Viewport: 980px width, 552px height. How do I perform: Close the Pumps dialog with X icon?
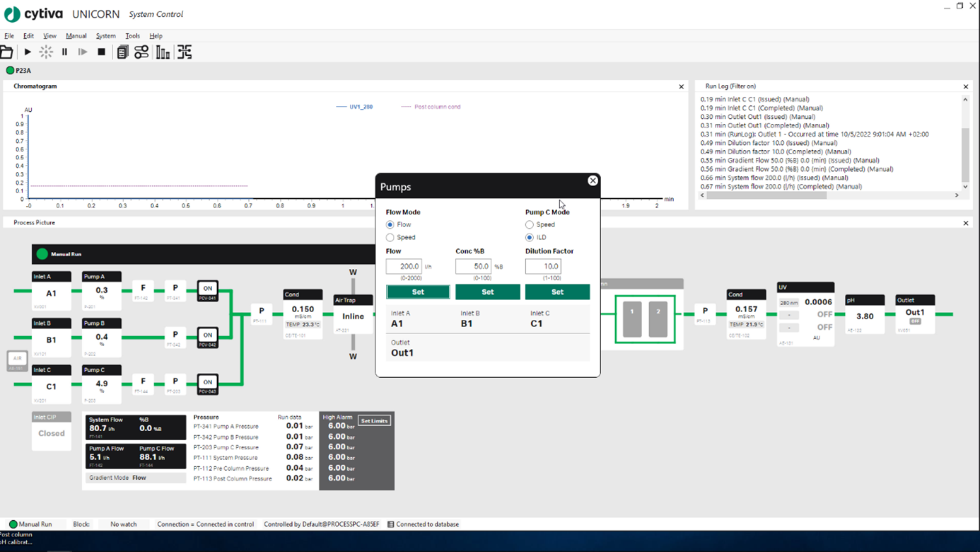(593, 181)
